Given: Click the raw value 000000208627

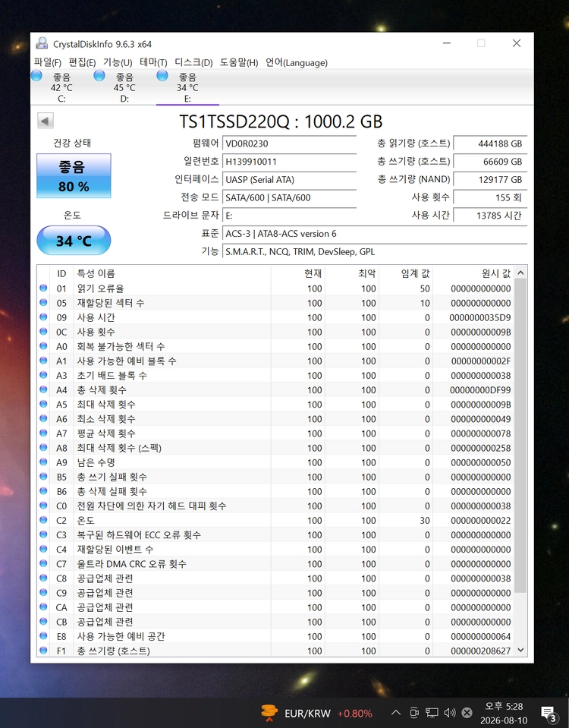Looking at the screenshot, I should 480,651.
